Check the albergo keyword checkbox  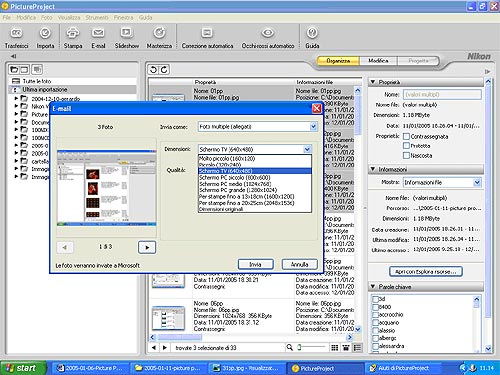375,338
